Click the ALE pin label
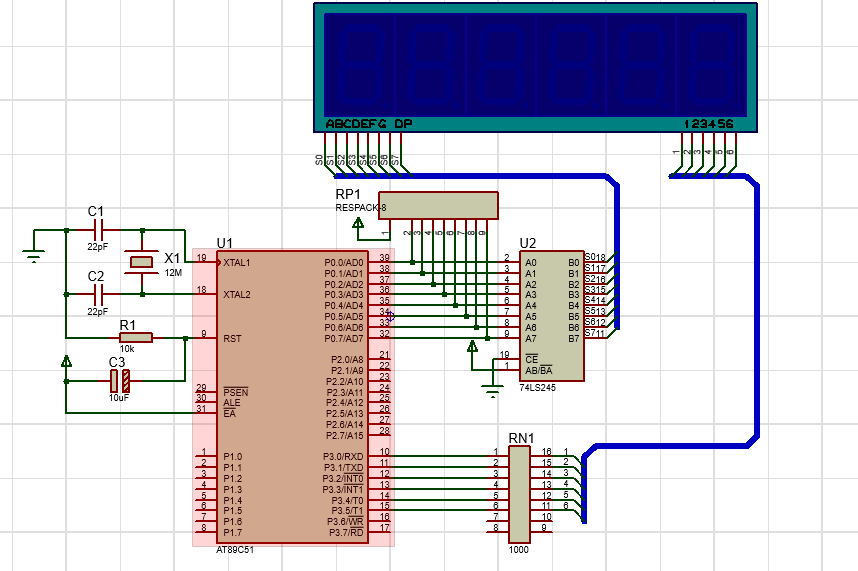 [231, 403]
